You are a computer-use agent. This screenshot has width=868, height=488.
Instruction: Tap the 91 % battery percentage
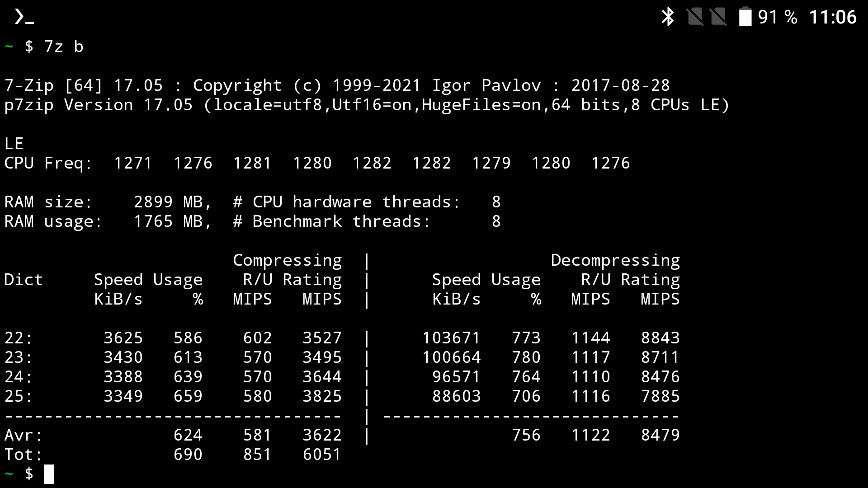777,17
